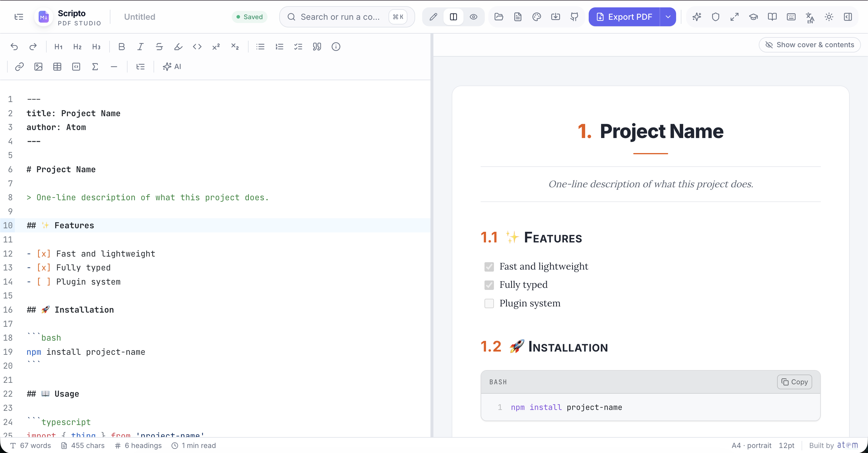868x453 pixels.
Task: Check the Plugin system checkbox in preview
Action: [x=489, y=303]
